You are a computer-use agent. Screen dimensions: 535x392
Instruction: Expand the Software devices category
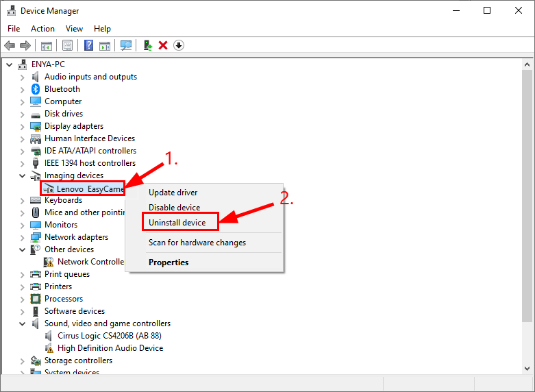tap(23, 312)
